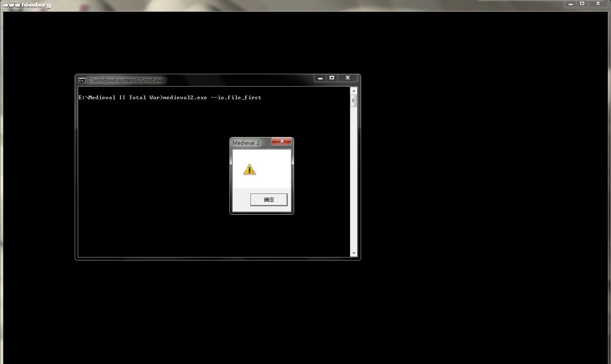Close the cmd.exe console window
Screen dimensions: 611x364
348,78
